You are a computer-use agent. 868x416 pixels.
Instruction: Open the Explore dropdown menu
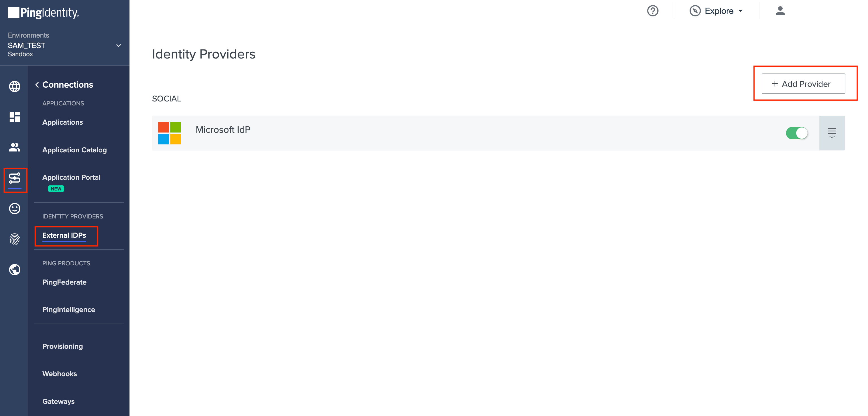716,11
